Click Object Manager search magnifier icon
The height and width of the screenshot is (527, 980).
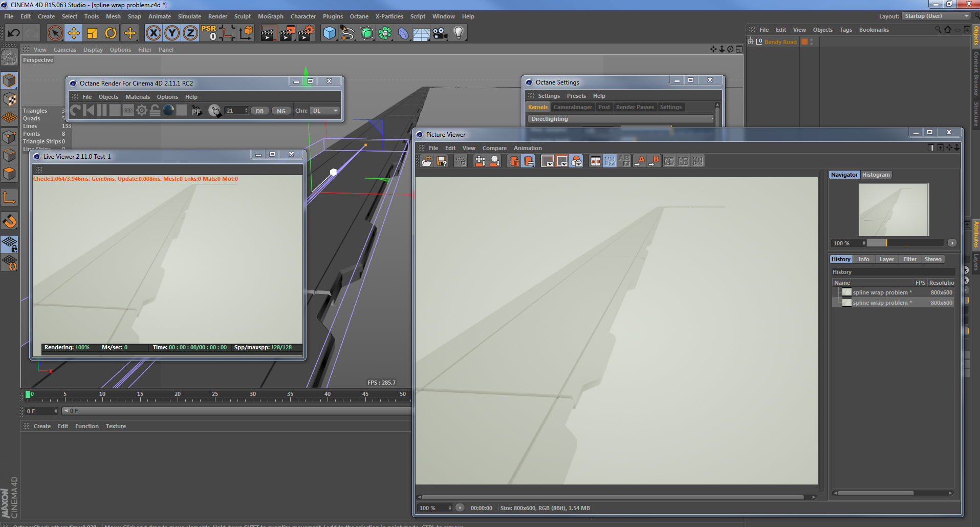[x=938, y=30]
